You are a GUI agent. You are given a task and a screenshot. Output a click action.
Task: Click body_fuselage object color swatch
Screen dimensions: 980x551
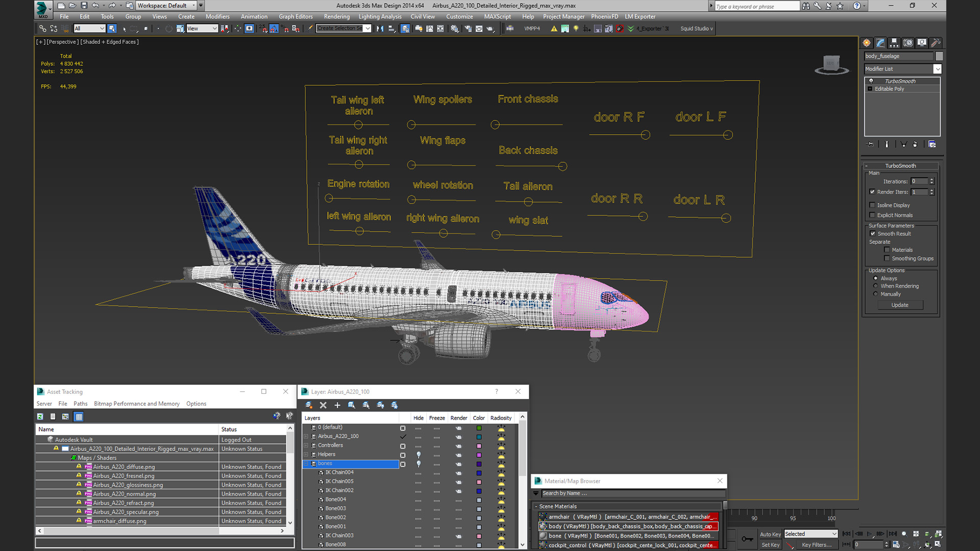[x=939, y=56]
